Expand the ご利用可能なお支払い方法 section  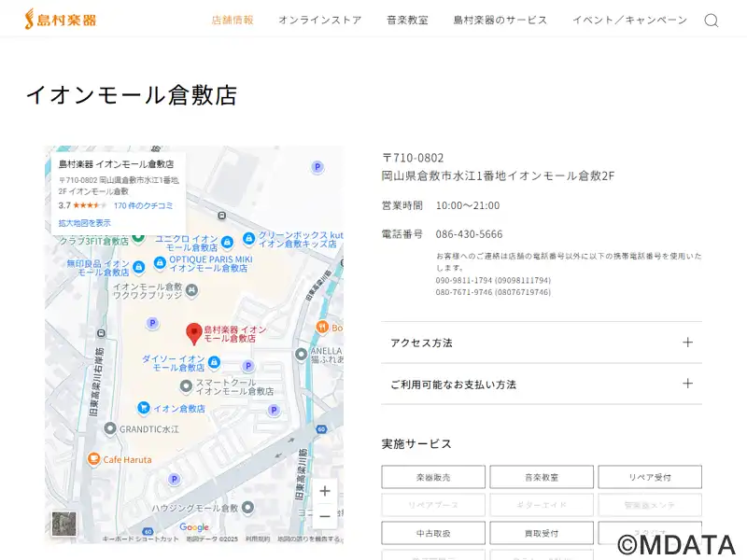pos(542,385)
